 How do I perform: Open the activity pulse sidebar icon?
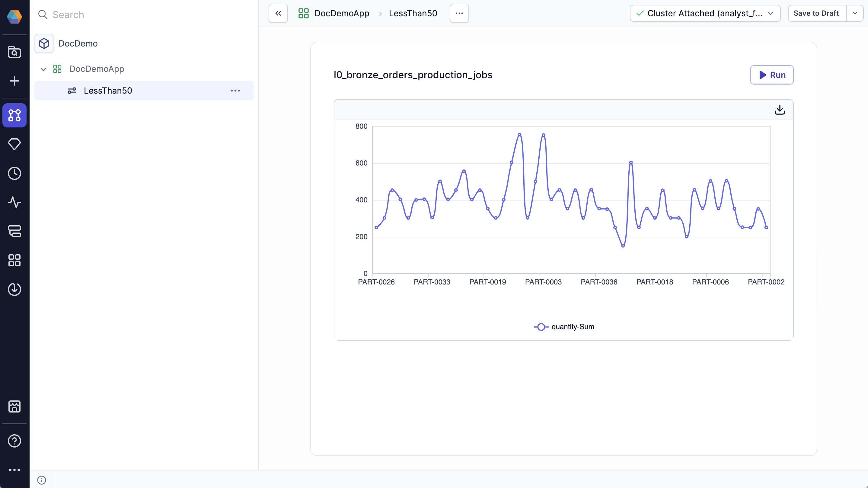14,202
